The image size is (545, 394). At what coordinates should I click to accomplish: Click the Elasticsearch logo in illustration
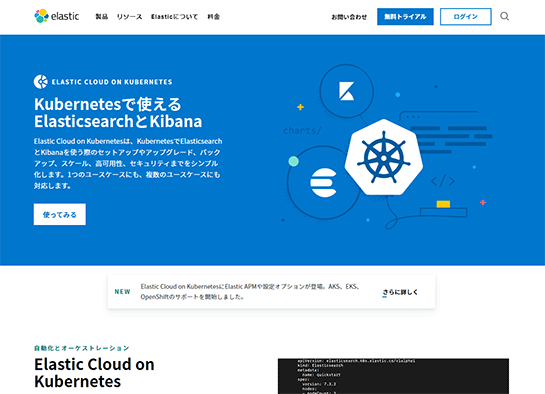(x=324, y=183)
